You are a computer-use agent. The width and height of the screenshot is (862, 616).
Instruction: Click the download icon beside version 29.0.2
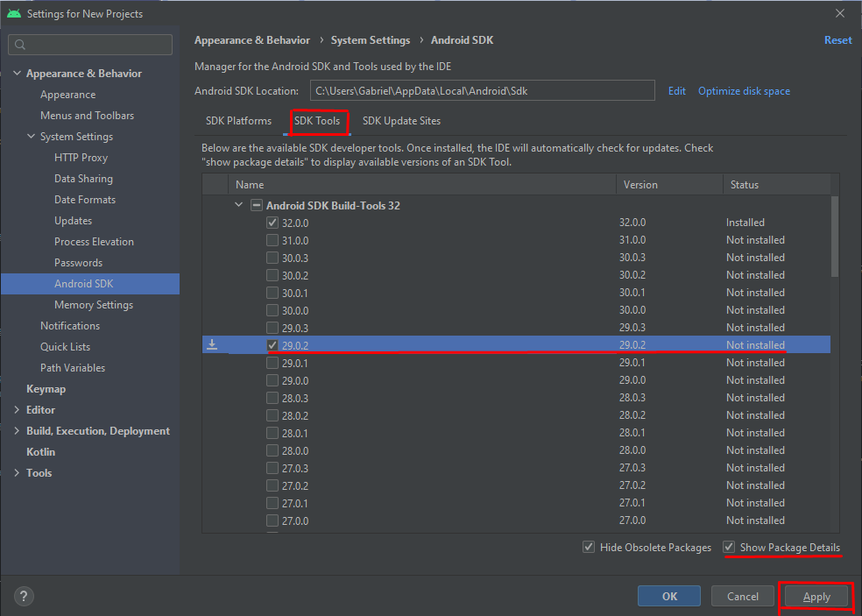212,344
